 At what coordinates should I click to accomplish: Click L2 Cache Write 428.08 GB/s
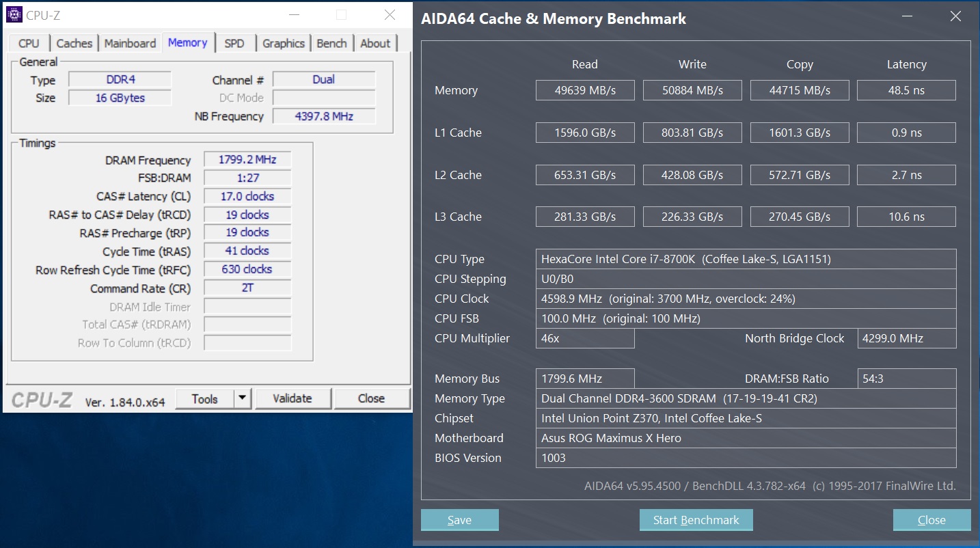pos(692,175)
